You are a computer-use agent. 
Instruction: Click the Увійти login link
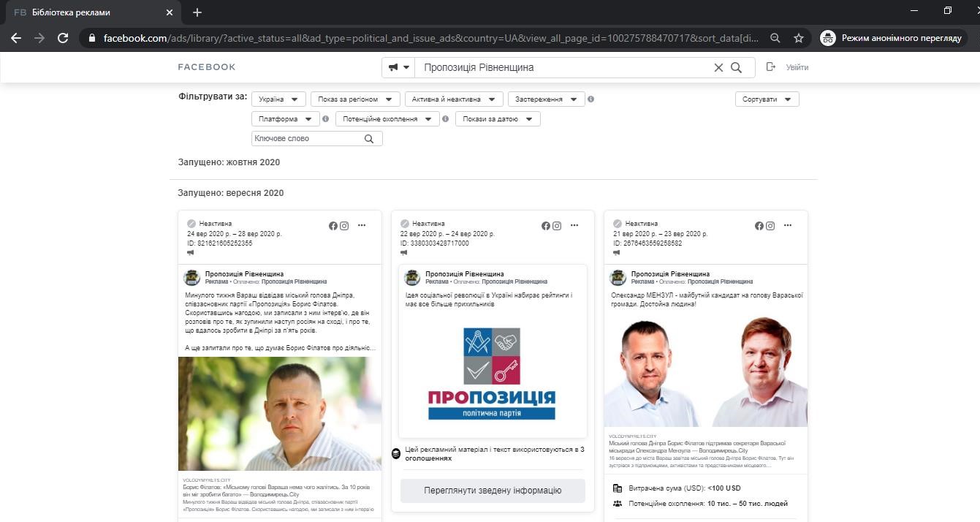(797, 67)
